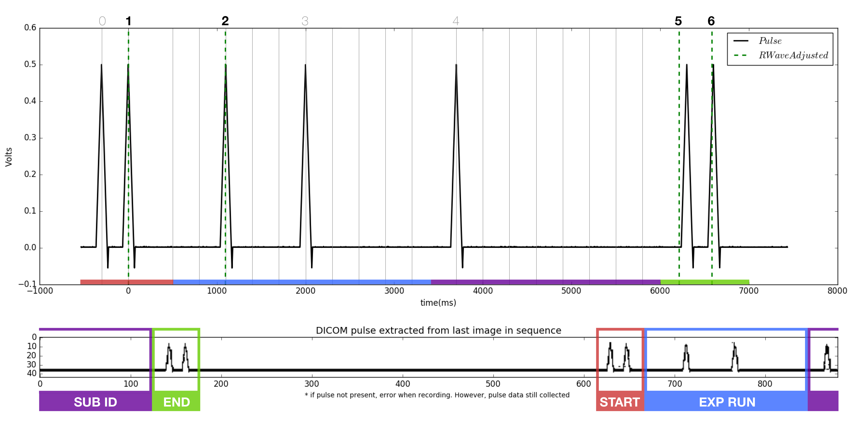Screen dimensions: 868x434
Task: Click the red START label block
Action: [x=620, y=401]
